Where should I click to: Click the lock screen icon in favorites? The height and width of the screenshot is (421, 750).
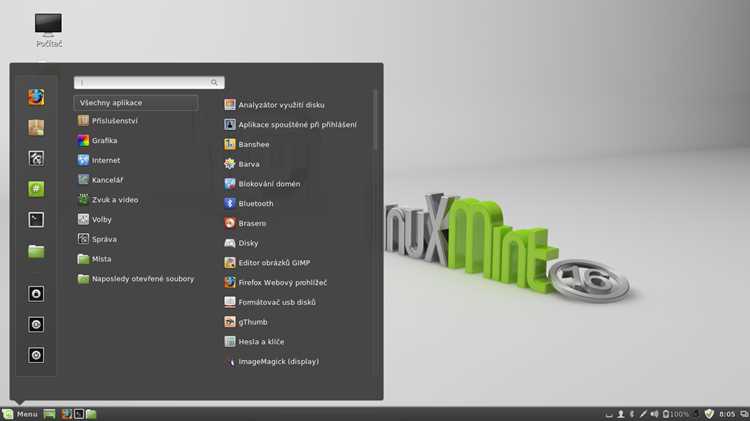coord(36,294)
